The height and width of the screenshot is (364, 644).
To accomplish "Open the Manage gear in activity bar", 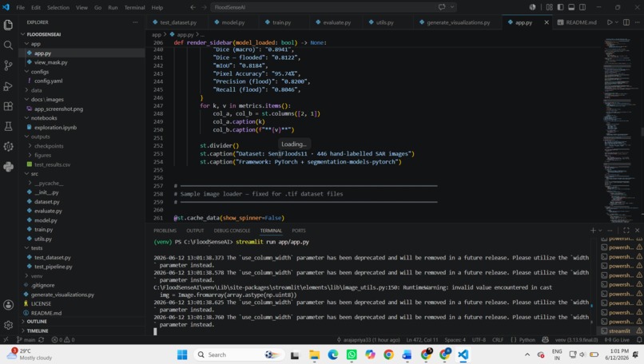I will 8,325.
